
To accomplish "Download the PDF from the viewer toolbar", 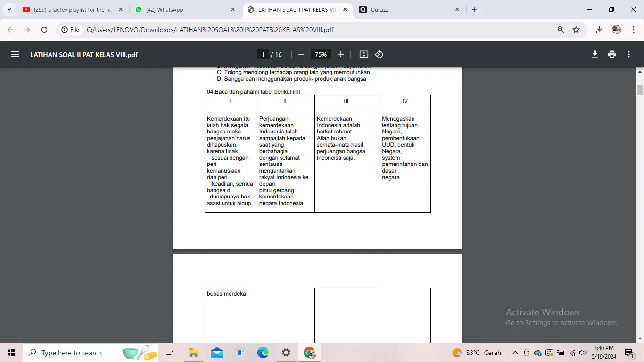I will click(x=595, y=54).
